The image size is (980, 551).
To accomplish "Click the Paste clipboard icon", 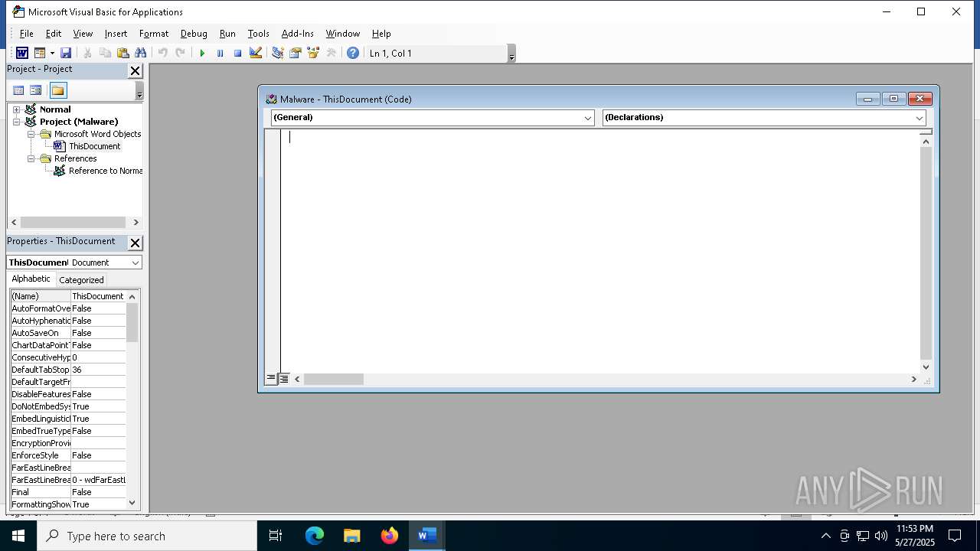I will (122, 53).
